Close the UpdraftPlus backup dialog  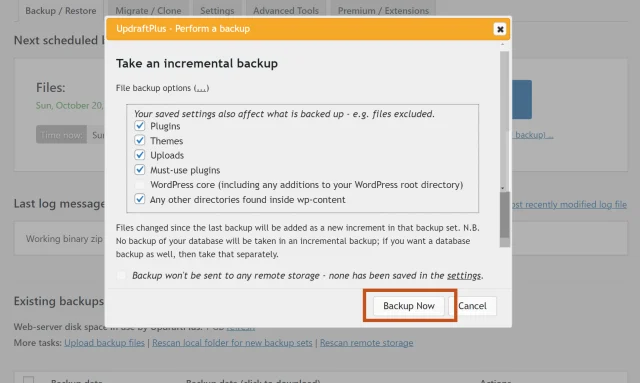click(x=500, y=29)
